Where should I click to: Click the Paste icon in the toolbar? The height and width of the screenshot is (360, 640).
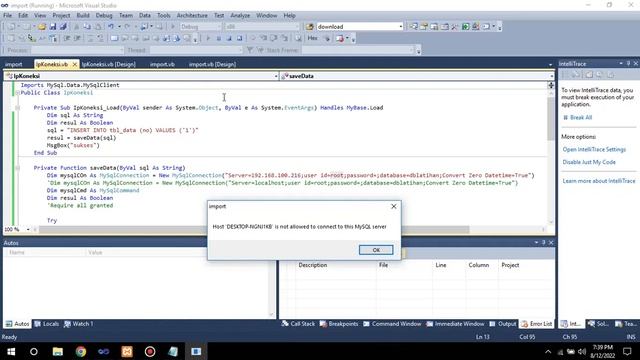pyautogui.click(x=98, y=27)
